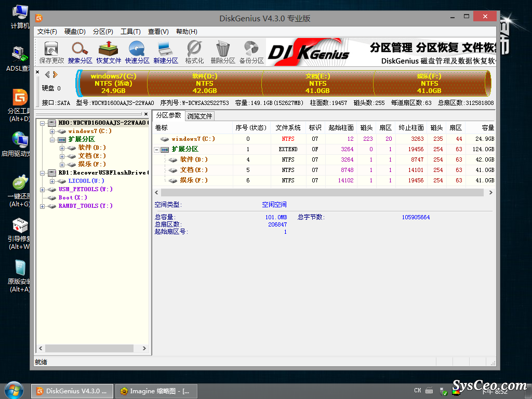Image resolution: width=532 pixels, height=399 pixels.
Task: Switch to Imagine 缩略图 taskbar window
Action: 156,391
